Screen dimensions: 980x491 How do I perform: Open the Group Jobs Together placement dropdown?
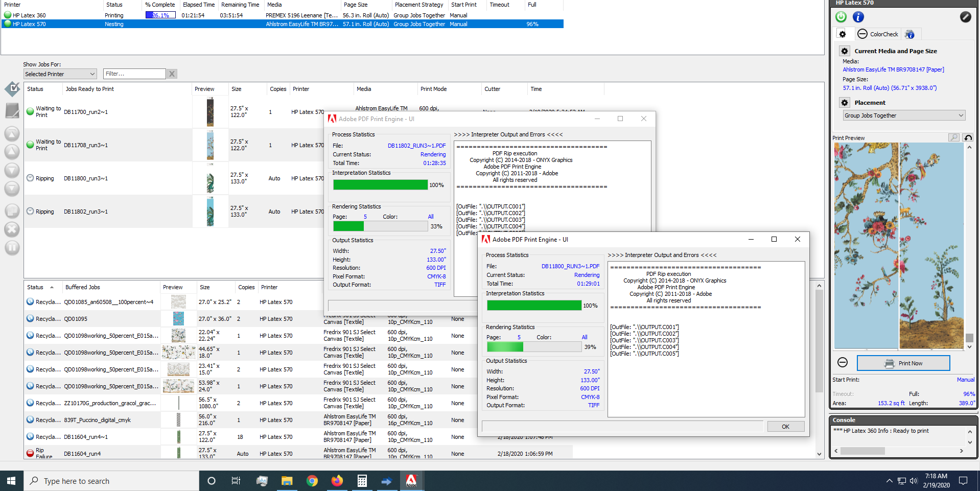click(x=904, y=115)
